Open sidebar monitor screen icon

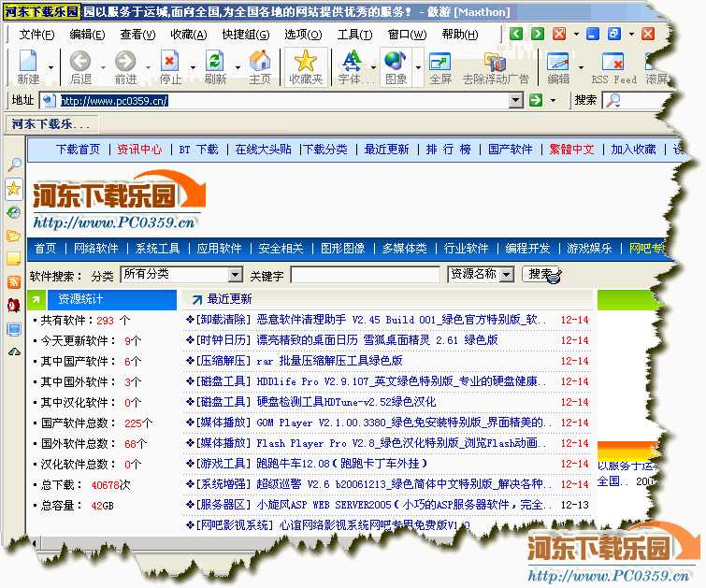(14, 329)
